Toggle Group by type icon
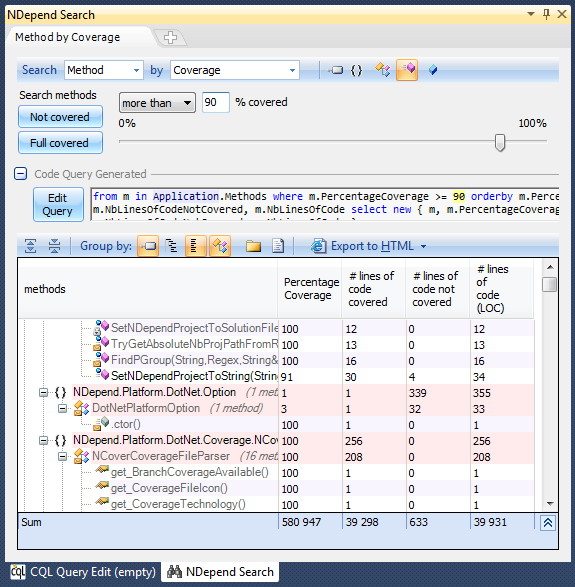The width and height of the screenshot is (575, 587). pos(220,246)
